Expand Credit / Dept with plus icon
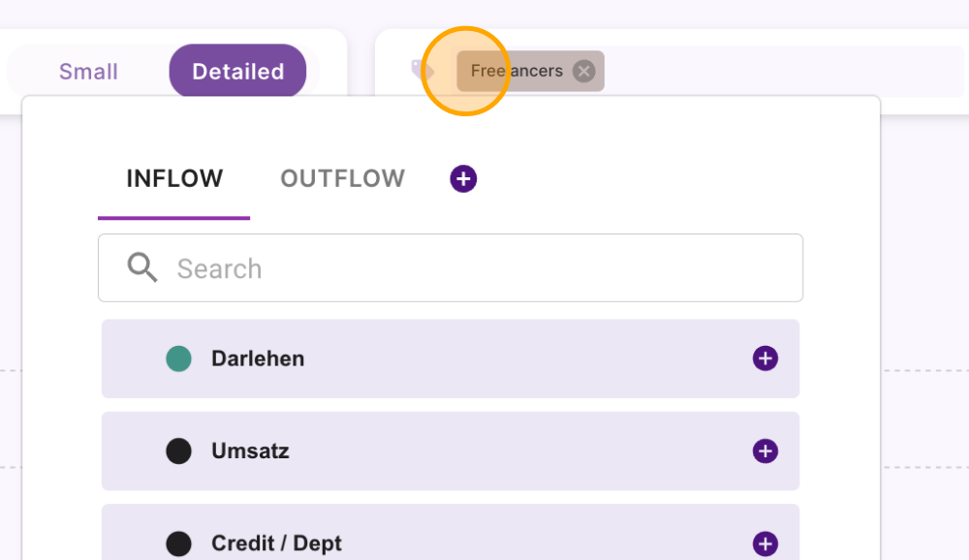The image size is (969, 560). pyautogui.click(x=766, y=544)
